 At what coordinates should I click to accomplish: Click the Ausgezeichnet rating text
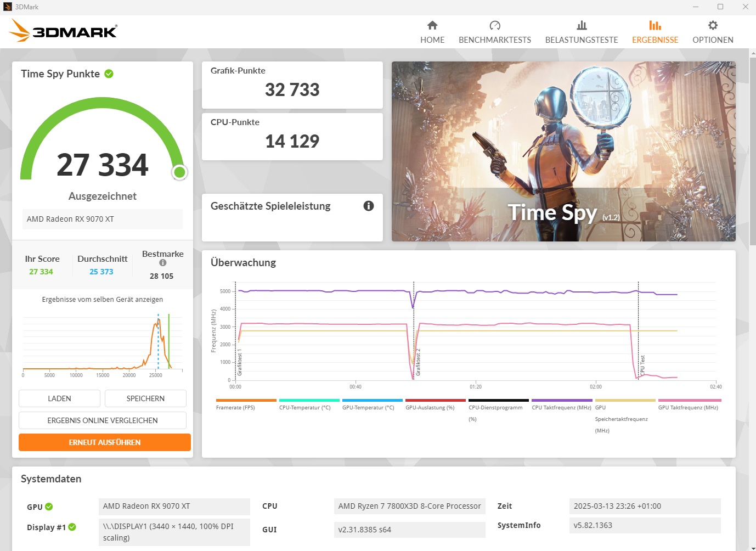[x=103, y=196]
